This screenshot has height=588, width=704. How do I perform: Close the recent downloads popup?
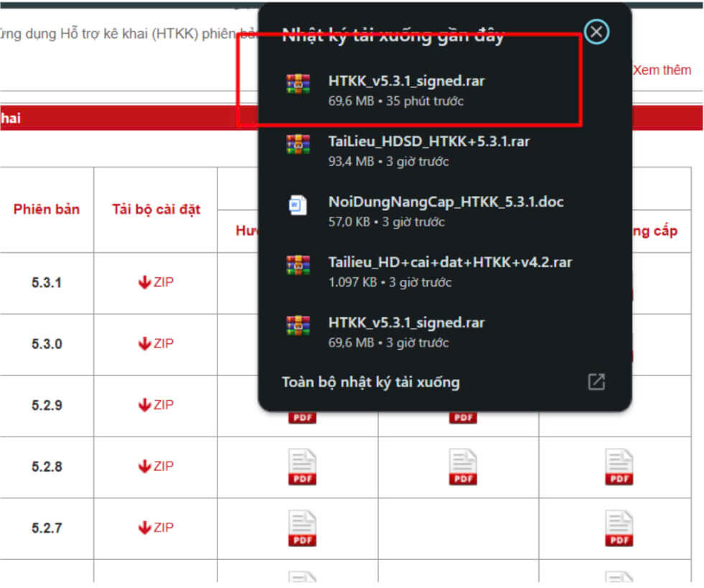[596, 32]
